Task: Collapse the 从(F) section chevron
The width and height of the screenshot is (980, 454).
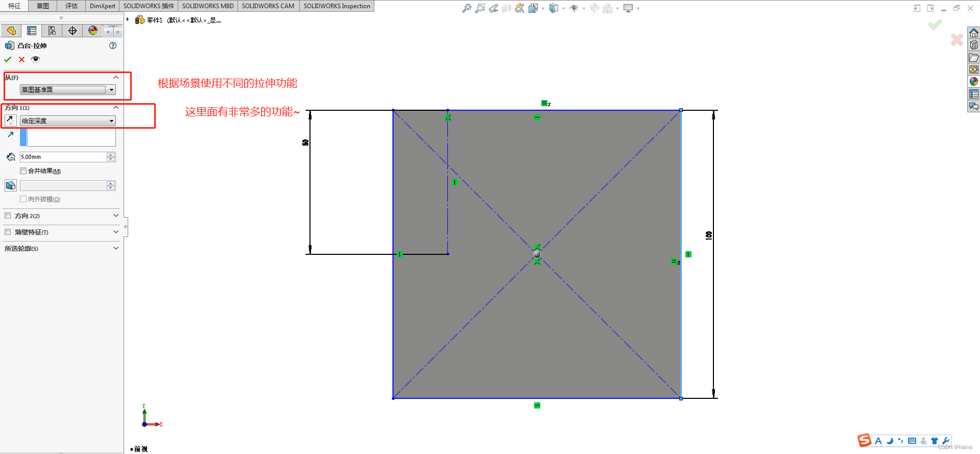Action: click(x=116, y=78)
